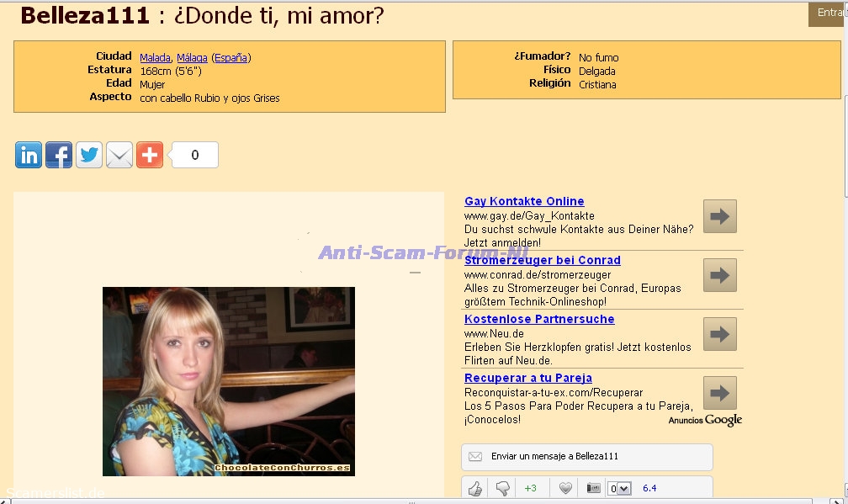The image size is (848, 504).
Task: Open the Kostenlose Partnersuche ad link
Action: [x=539, y=319]
